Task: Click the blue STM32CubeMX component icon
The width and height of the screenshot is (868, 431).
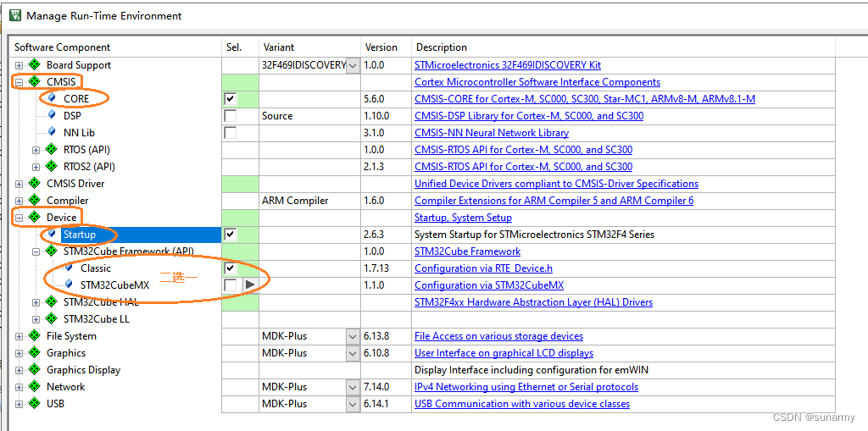Action: (x=70, y=285)
